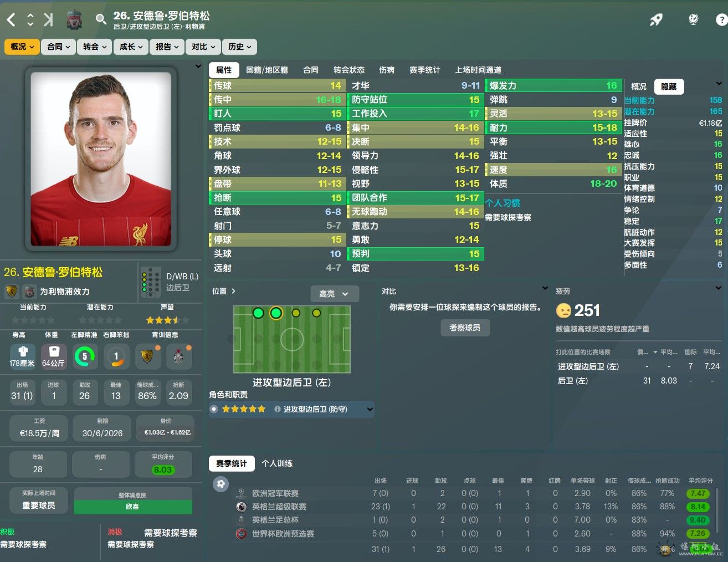This screenshot has width=728, height=562.
Task: Click the back navigation arrow
Action: click(x=11, y=20)
